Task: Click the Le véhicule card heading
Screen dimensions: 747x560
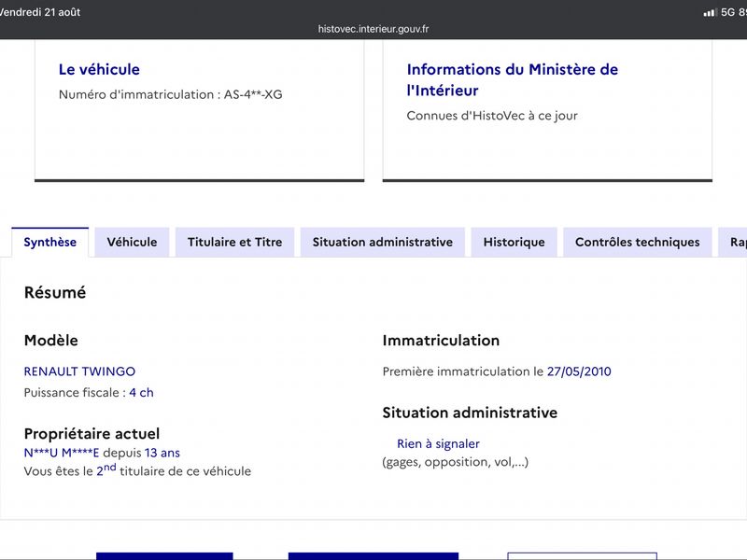Action: [x=99, y=69]
